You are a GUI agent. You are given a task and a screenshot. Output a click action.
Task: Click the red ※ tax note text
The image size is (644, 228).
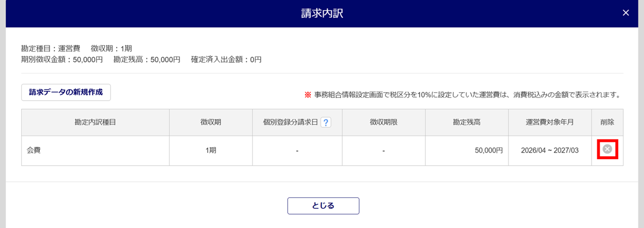[462, 95]
